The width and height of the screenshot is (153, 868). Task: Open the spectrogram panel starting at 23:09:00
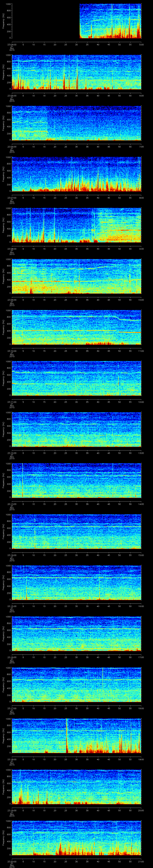[77, 277]
